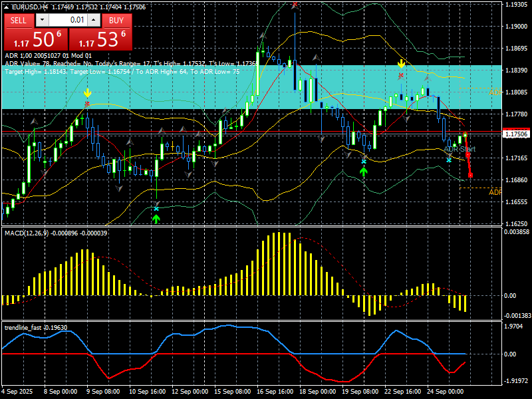The height and width of the screenshot is (399, 532).
Task: Click the BUY button
Action: click(x=116, y=21)
